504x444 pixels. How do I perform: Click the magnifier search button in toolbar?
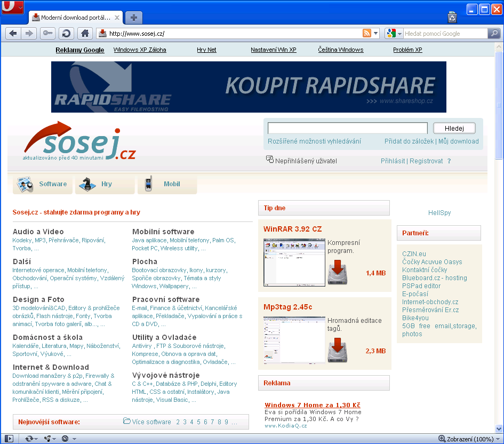point(494,33)
